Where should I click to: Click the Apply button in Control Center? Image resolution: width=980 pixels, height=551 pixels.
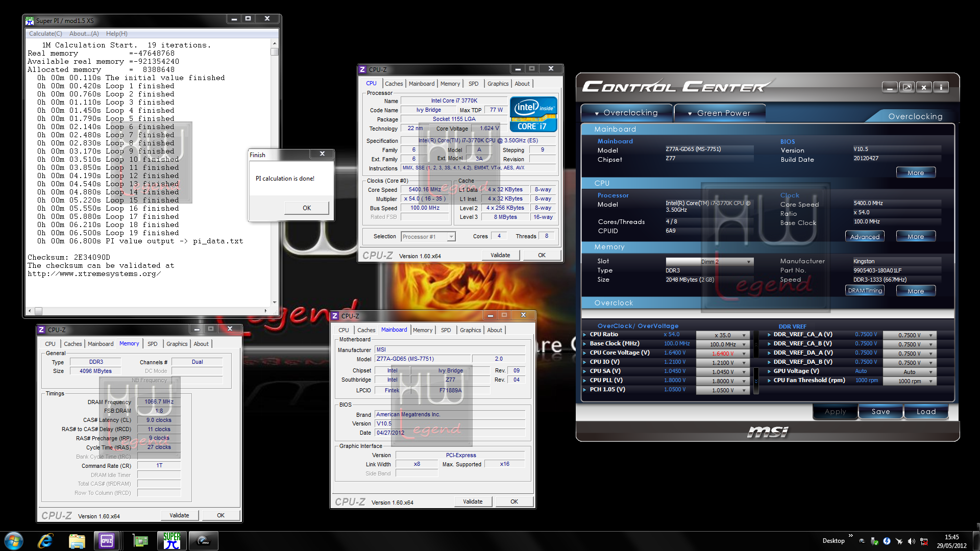click(835, 412)
